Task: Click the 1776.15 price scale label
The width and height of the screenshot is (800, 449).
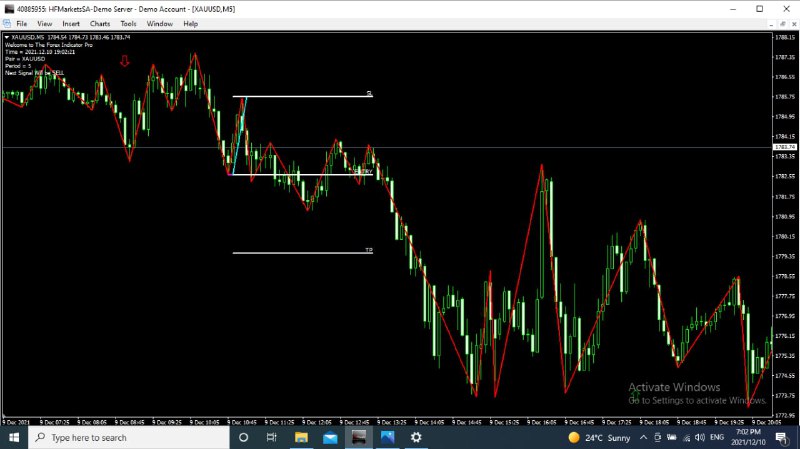Action: point(785,336)
